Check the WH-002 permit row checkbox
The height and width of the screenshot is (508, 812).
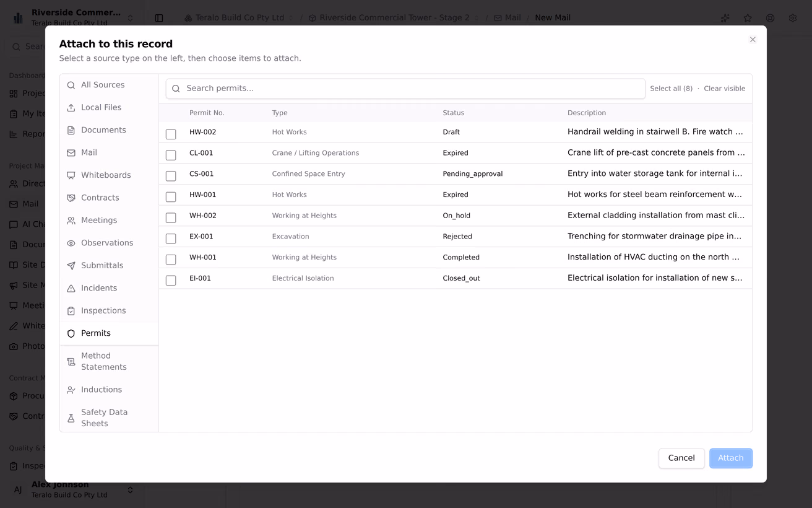click(x=171, y=217)
